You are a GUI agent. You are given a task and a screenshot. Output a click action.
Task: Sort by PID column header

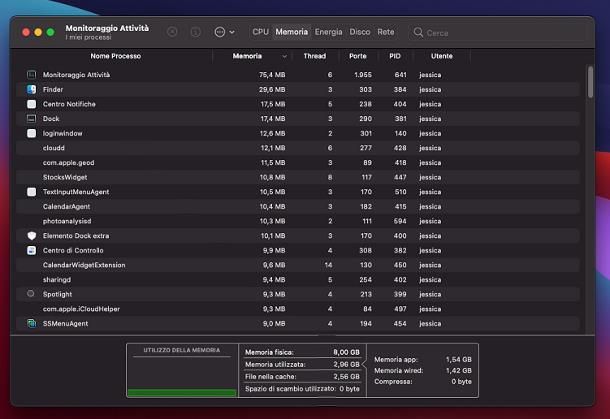[x=395, y=56]
